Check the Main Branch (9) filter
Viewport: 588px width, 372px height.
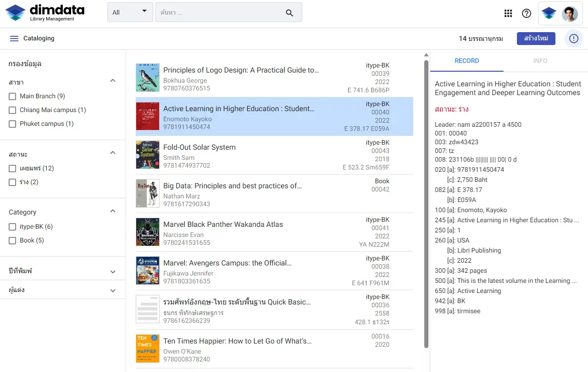pyautogui.click(x=12, y=96)
